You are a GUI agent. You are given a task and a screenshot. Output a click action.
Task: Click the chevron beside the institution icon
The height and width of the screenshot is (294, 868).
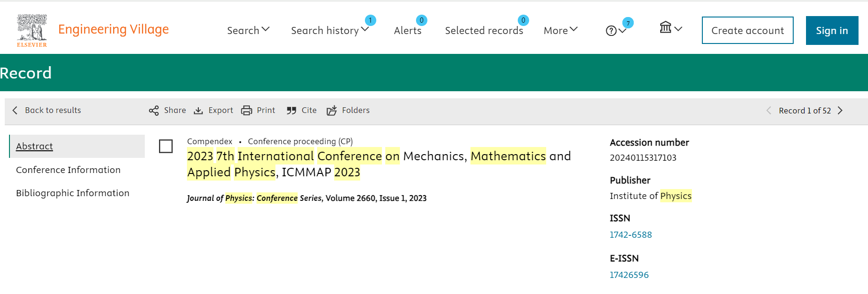click(678, 29)
